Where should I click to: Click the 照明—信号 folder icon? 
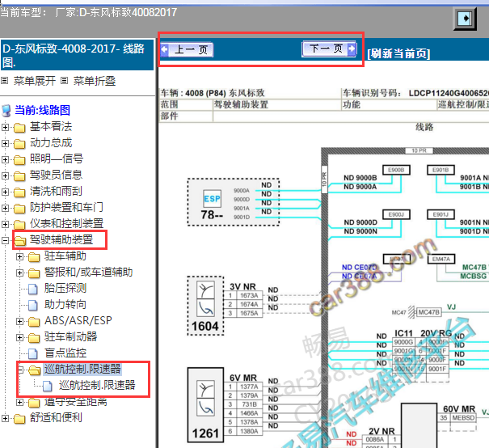[19, 160]
